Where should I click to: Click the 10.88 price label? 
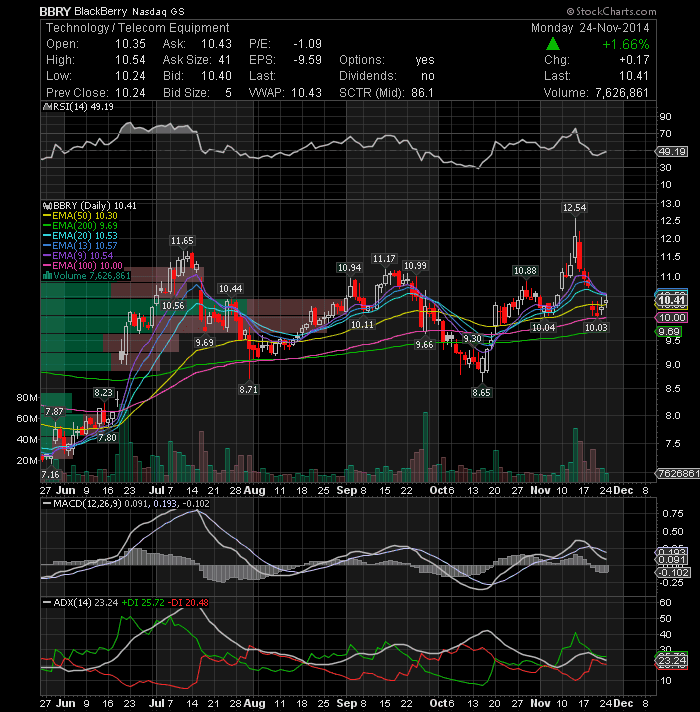click(x=525, y=271)
